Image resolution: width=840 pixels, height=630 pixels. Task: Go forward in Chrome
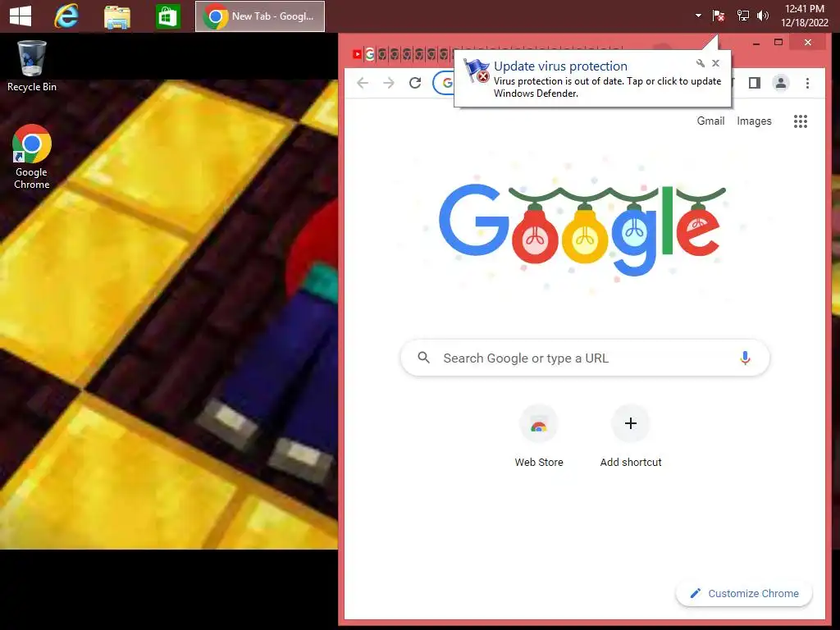click(x=389, y=83)
